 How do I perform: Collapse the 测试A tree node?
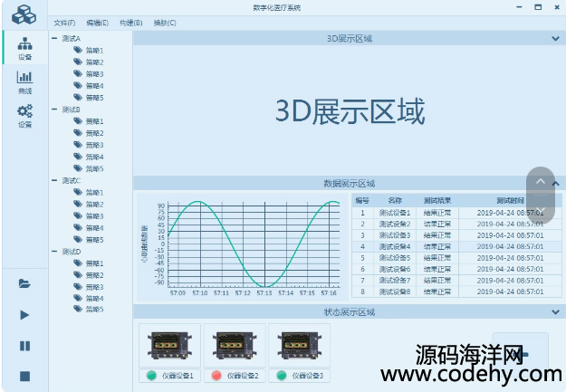click(x=54, y=39)
